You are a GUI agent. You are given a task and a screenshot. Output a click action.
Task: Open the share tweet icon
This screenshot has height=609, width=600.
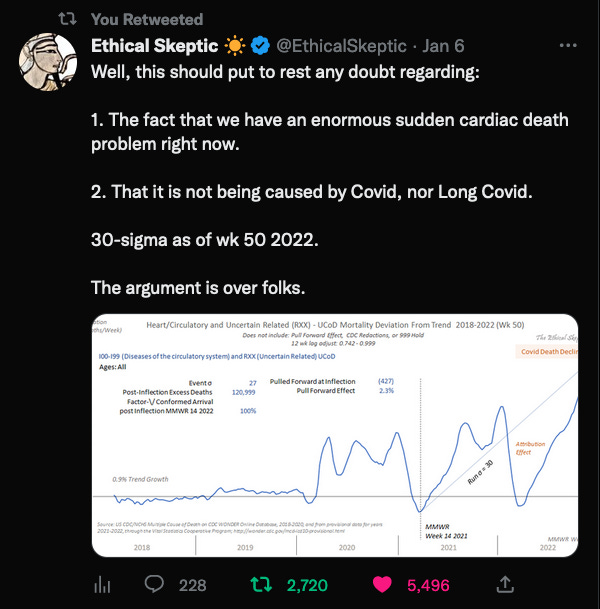point(506,583)
